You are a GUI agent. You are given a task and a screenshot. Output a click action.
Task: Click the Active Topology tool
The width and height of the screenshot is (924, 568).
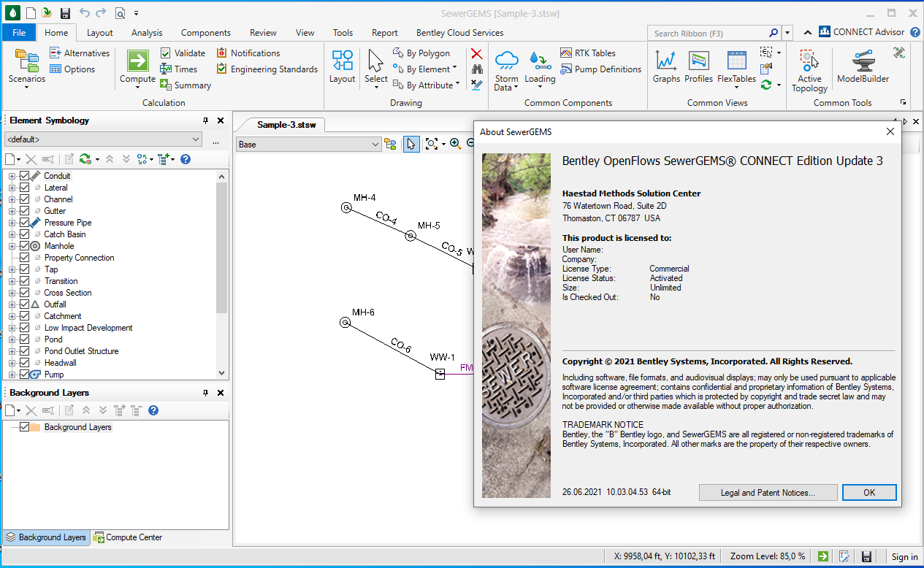tap(809, 70)
